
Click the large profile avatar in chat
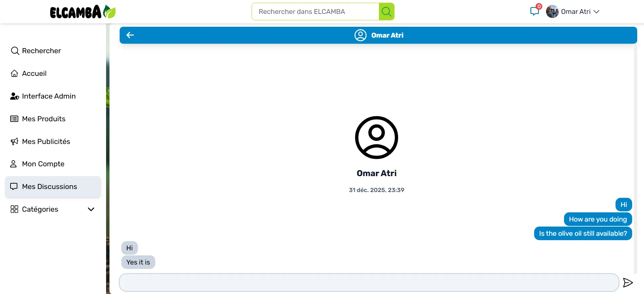tap(377, 138)
